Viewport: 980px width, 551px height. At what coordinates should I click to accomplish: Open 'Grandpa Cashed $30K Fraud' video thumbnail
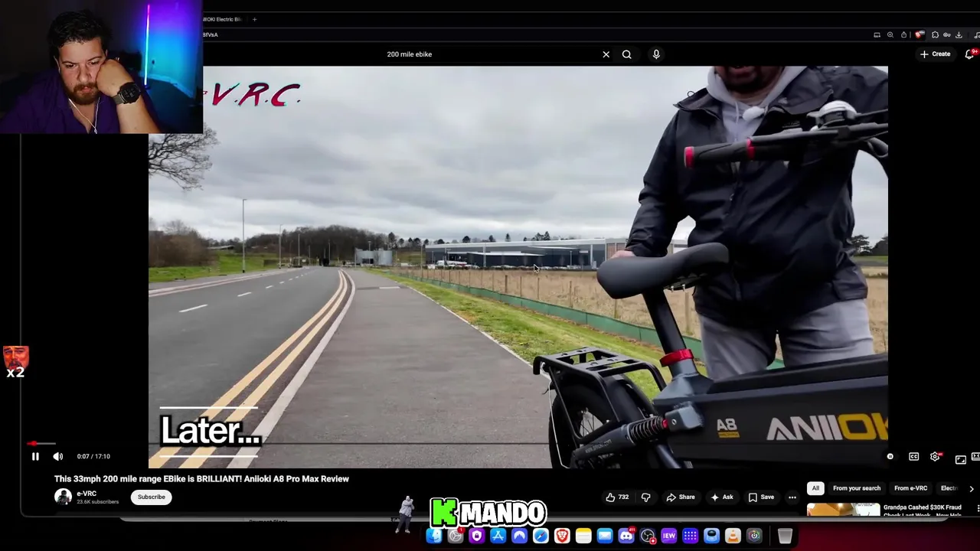click(843, 510)
